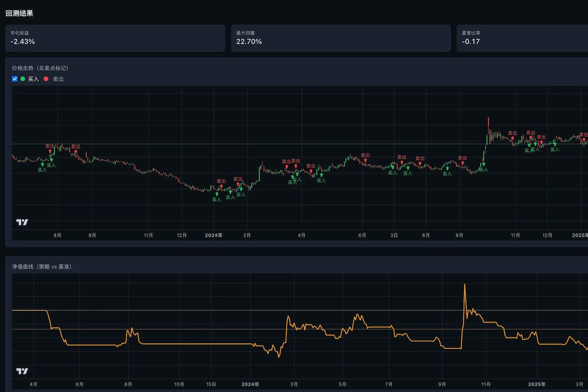The image size is (588, 392).
Task: Click the red 卖出 legend dot
Action: 46,79
